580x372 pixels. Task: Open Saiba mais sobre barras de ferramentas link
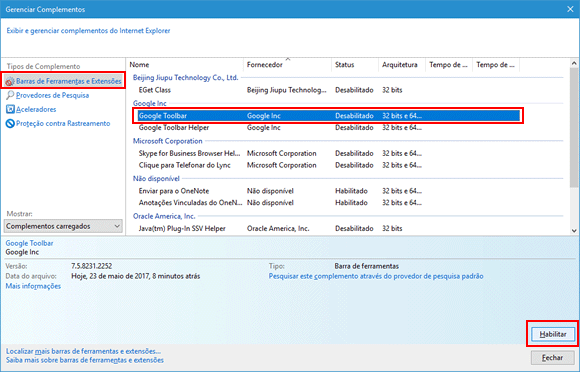pyautogui.click(x=85, y=360)
